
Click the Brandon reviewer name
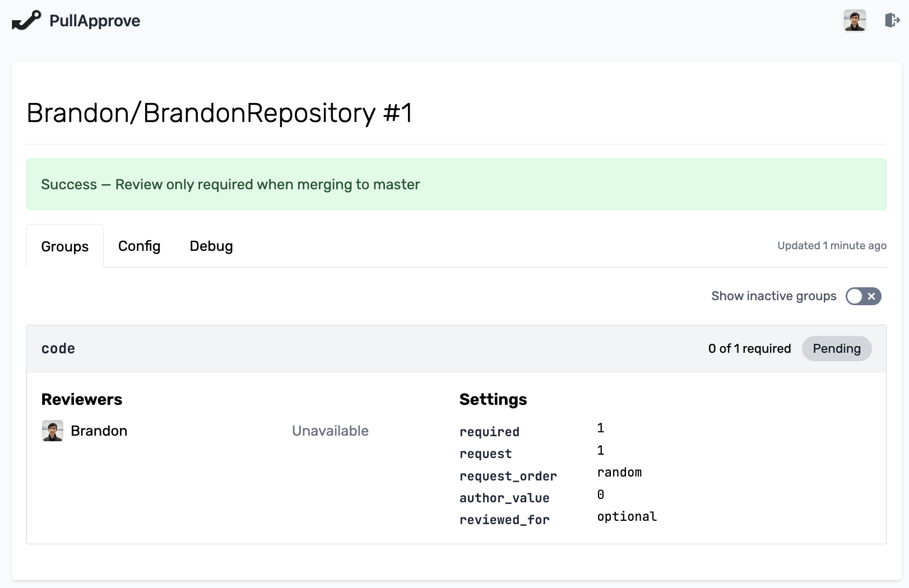(99, 431)
